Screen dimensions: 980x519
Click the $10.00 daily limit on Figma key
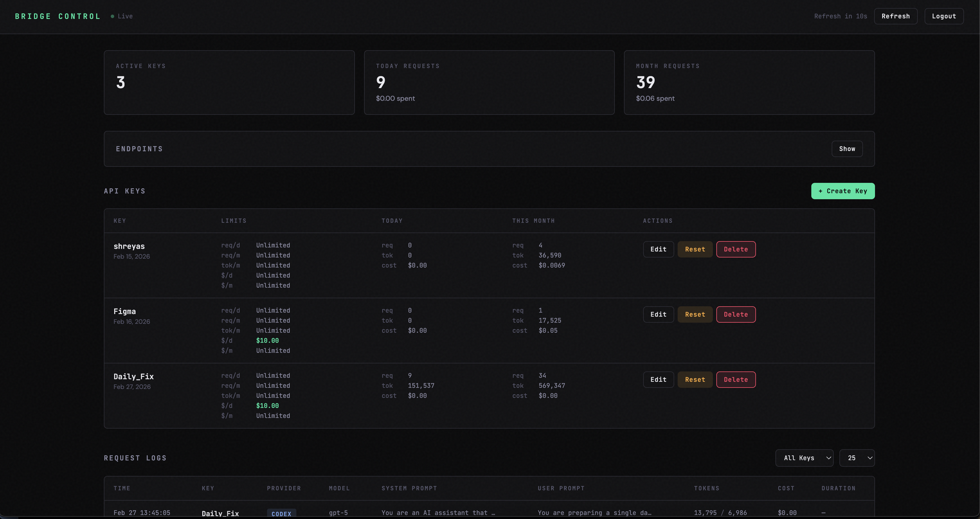pyautogui.click(x=267, y=340)
